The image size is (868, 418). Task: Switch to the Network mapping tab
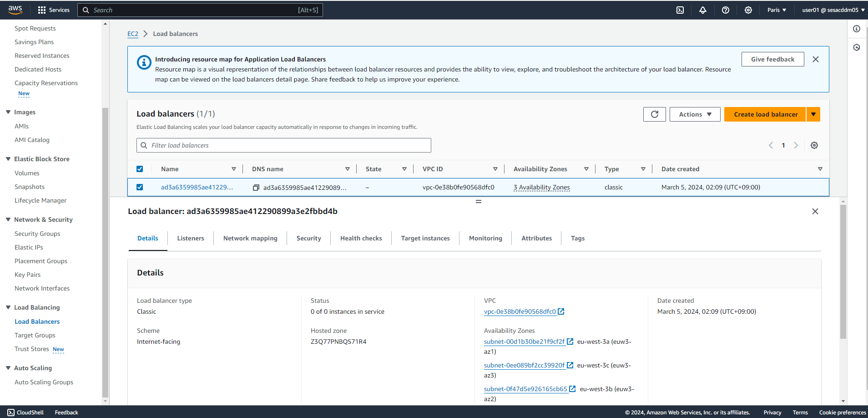250,238
